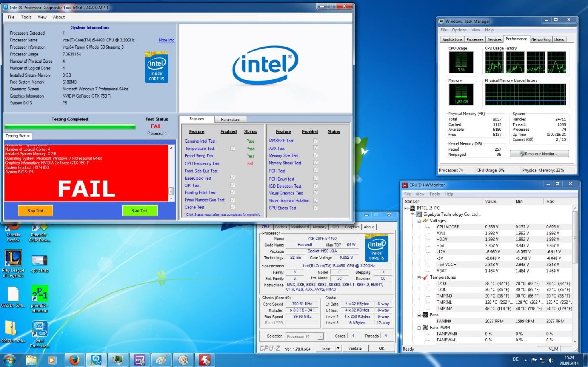Image resolution: width=588 pixels, height=367 pixels.
Task: Click the Stop Test button
Action: [36, 210]
